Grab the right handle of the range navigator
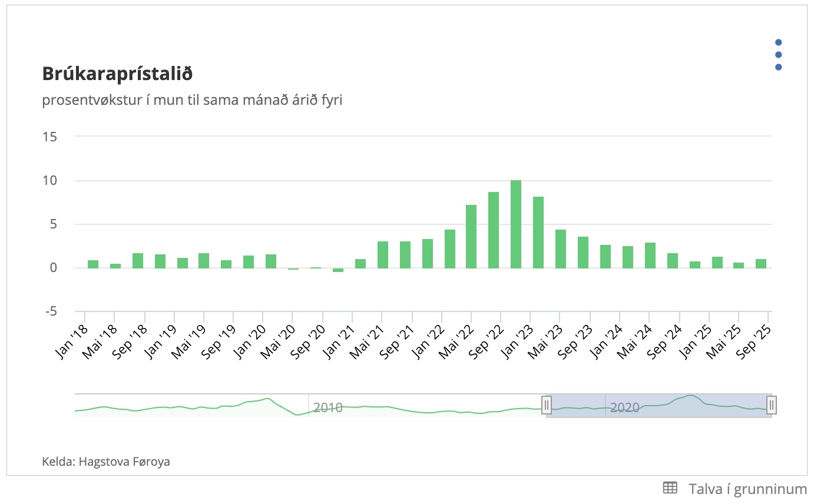Screen dimensions: 814x504 coord(772,405)
